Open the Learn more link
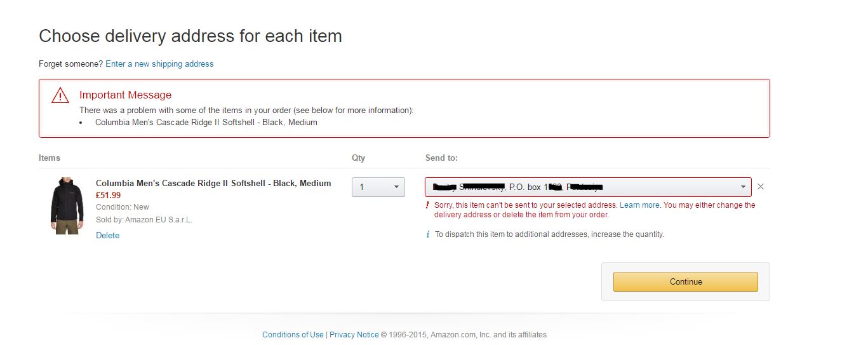This screenshot has height=345, width=868. 639,205
